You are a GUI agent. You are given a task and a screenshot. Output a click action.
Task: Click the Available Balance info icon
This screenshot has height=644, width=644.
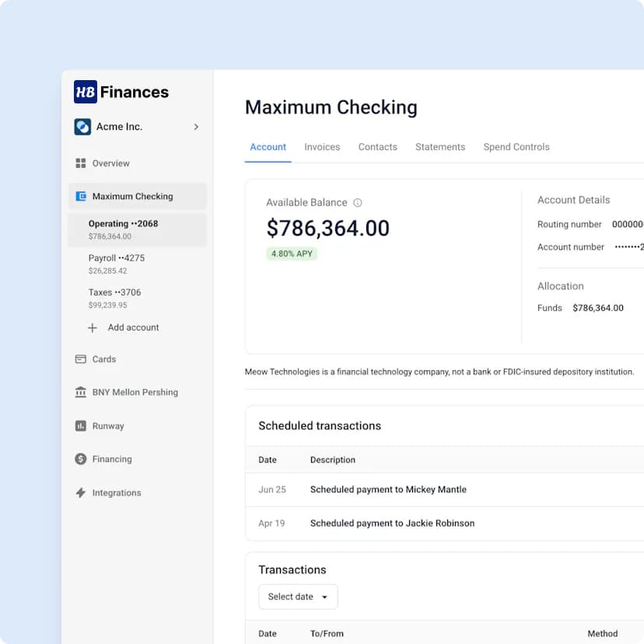358,202
